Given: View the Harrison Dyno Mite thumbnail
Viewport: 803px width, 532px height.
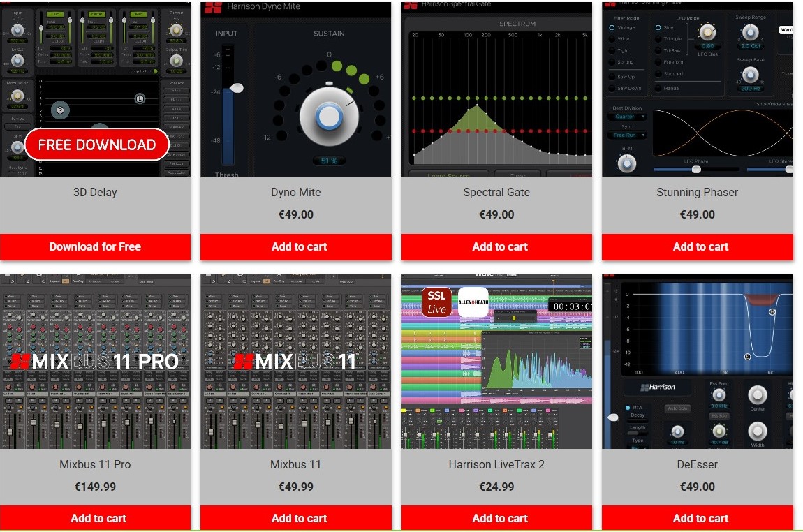Looking at the screenshot, I should 296,89.
